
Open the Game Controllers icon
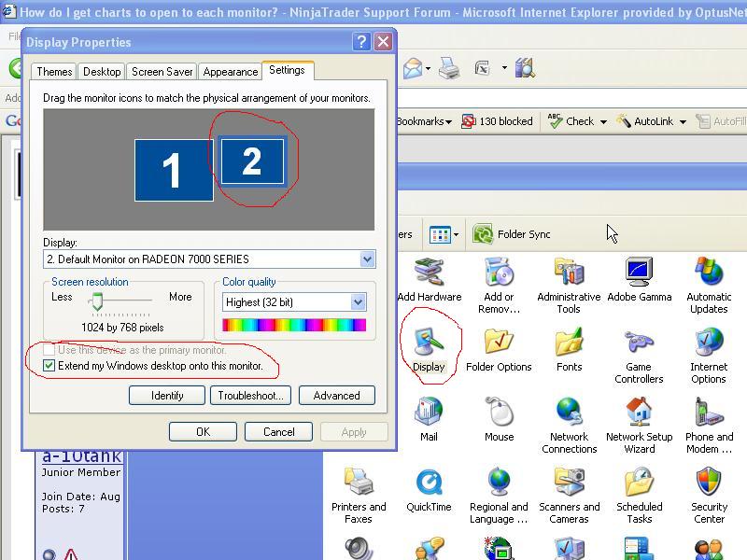(639, 356)
